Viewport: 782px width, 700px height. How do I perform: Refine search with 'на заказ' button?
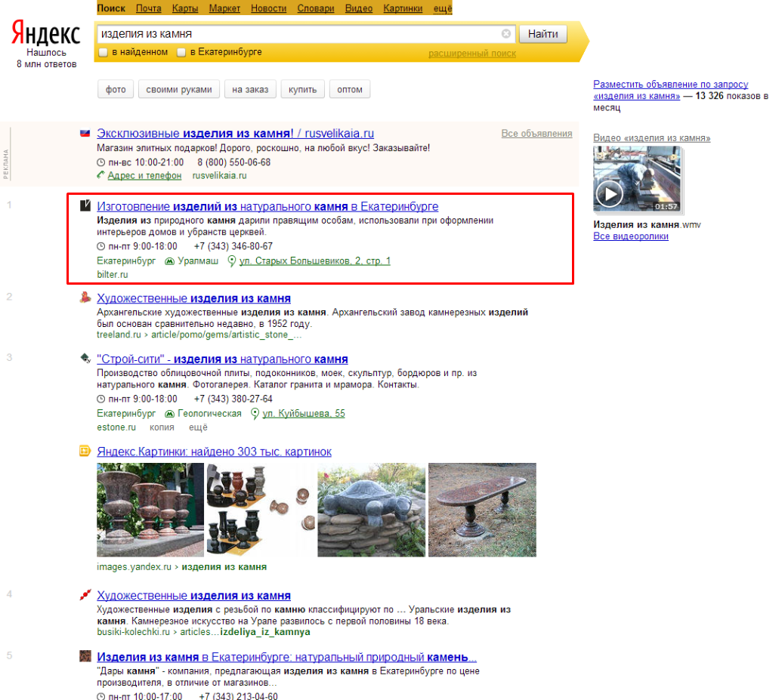tap(250, 89)
